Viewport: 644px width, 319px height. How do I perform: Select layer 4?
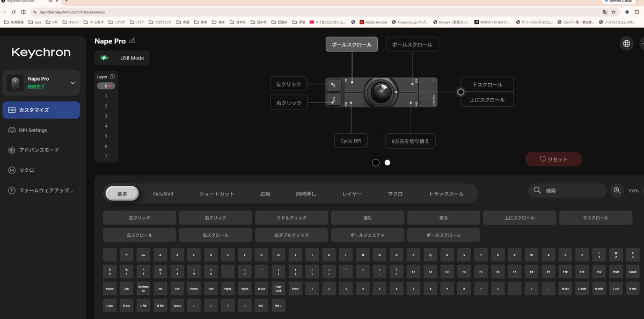click(x=106, y=126)
